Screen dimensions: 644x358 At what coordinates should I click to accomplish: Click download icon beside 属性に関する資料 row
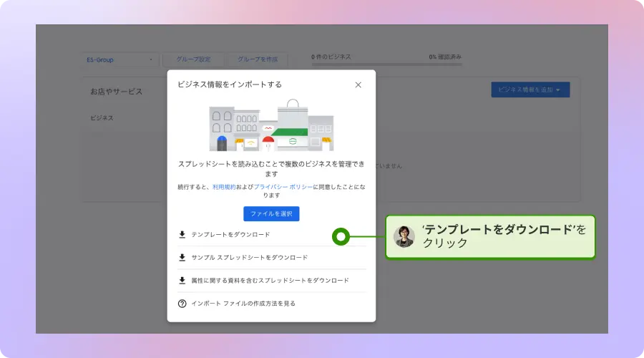coord(182,280)
